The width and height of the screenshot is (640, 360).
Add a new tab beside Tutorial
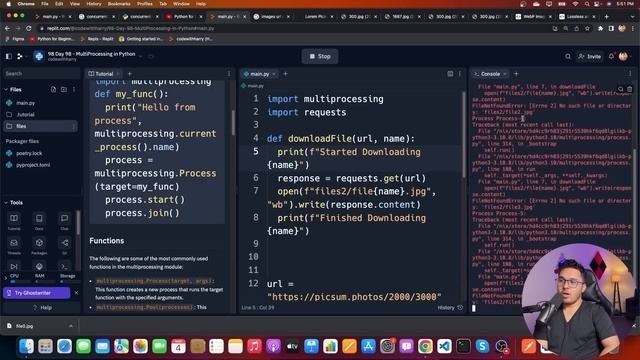pyautogui.click(x=129, y=74)
